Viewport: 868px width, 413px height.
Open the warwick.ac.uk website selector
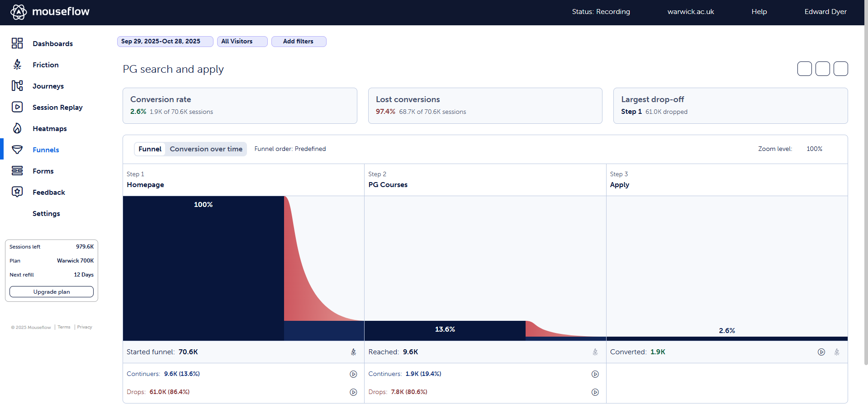point(690,12)
